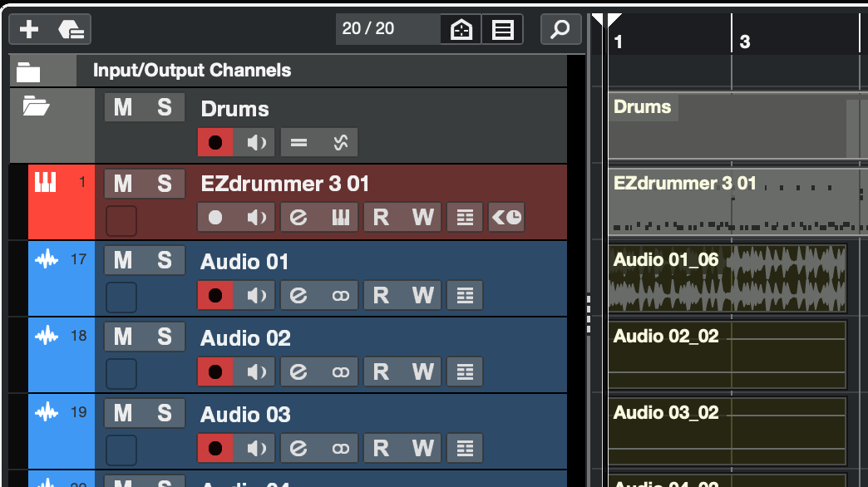
Task: Open the track filter list button
Action: 502,30
